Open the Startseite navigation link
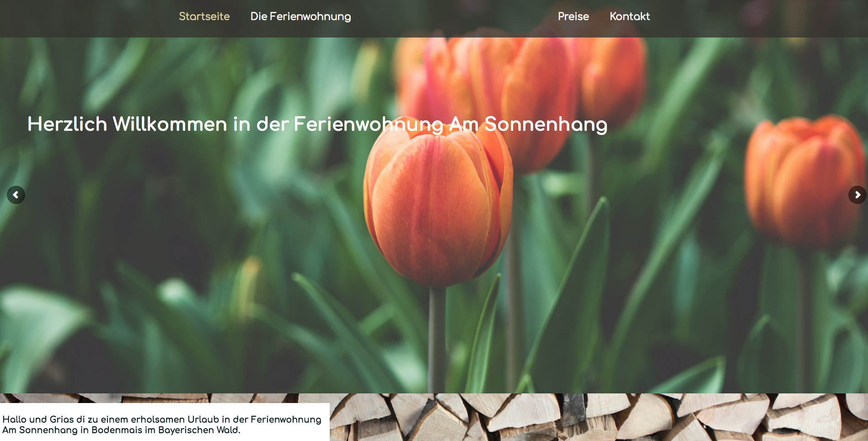 coord(204,16)
